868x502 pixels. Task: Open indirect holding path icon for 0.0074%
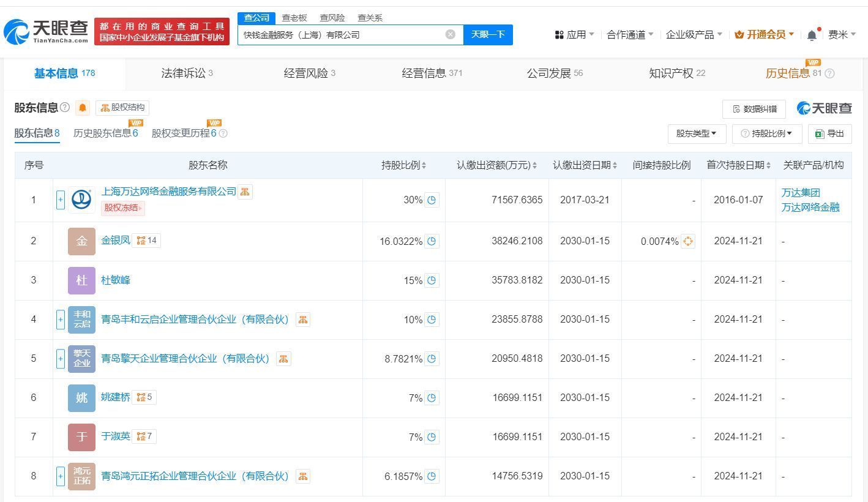point(687,241)
